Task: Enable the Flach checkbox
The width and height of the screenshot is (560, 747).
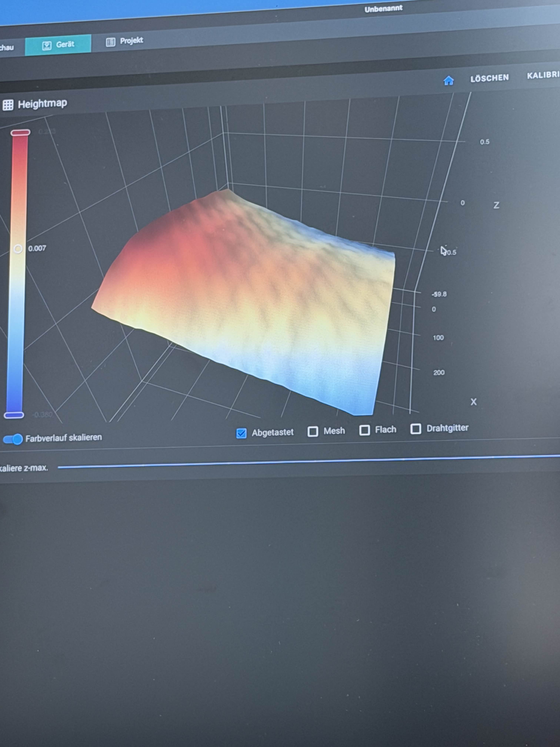Action: 364,430
